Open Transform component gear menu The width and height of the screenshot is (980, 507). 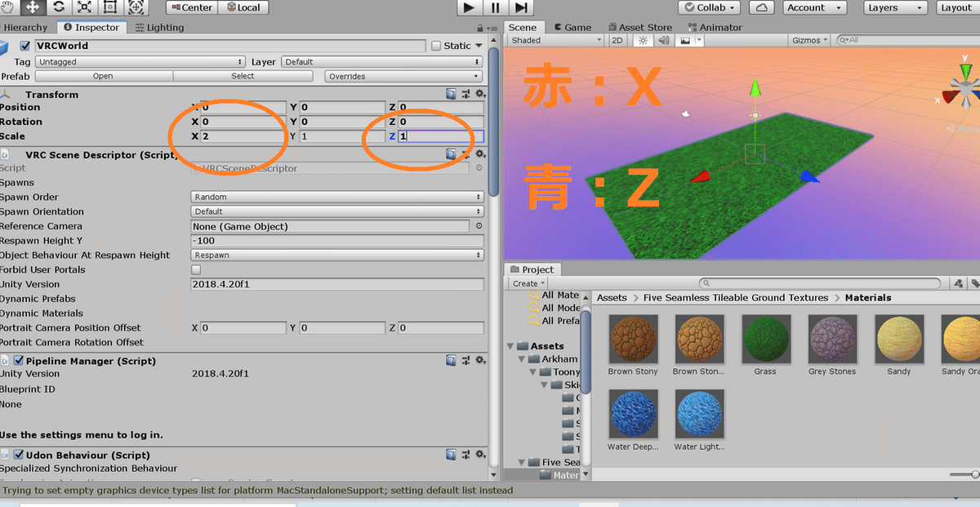click(x=479, y=95)
